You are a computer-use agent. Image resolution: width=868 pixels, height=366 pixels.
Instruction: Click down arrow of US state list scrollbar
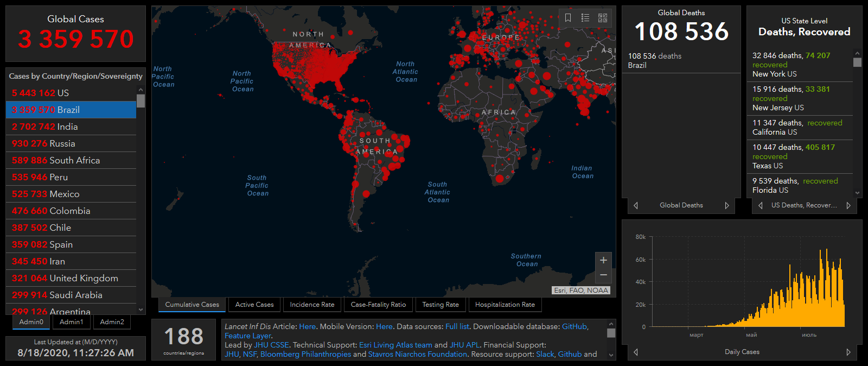pos(857,193)
